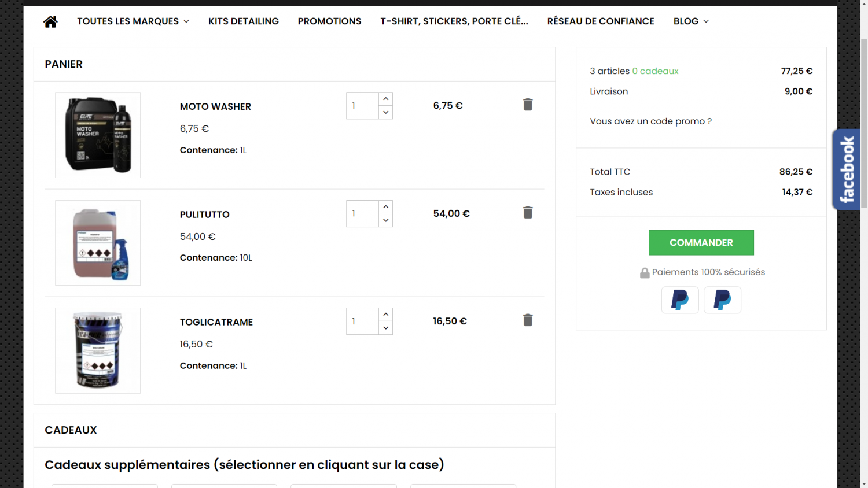Remove Pulitutto using its trash icon
Image resolution: width=868 pixels, height=488 pixels.
[528, 213]
